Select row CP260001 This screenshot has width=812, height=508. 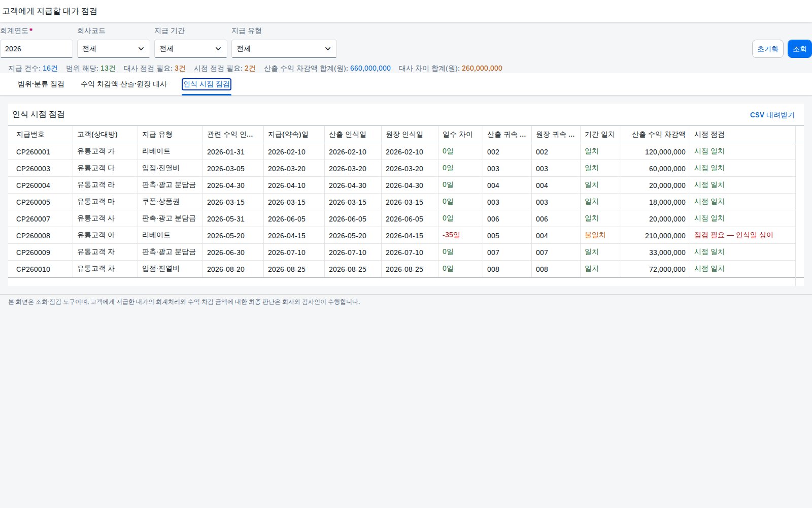click(x=402, y=151)
